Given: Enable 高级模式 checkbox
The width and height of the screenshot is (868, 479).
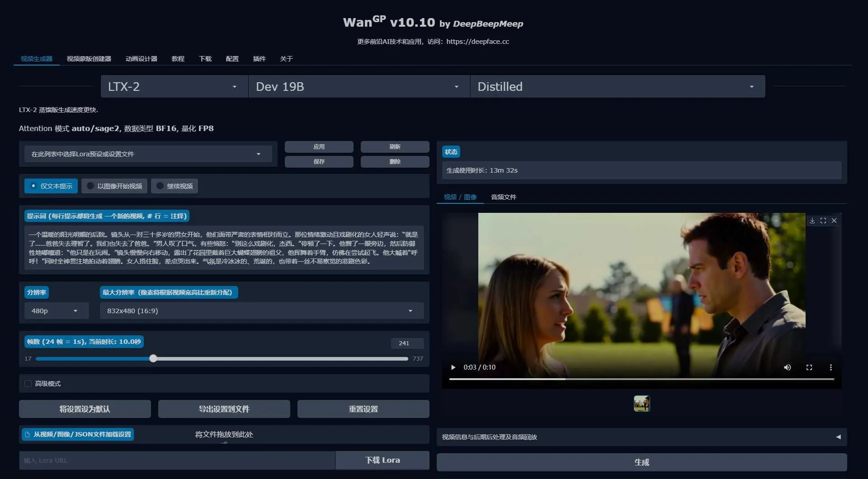Looking at the screenshot, I should pos(28,383).
